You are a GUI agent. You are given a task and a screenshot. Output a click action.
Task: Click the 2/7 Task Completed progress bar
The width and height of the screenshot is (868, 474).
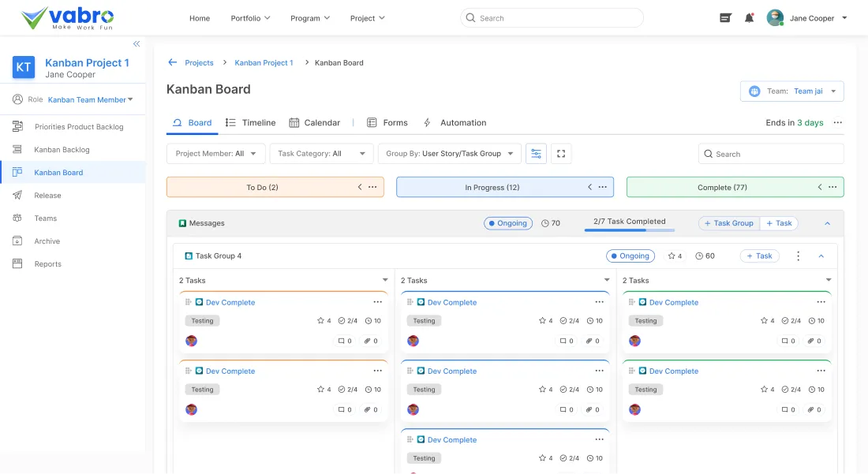[629, 230]
